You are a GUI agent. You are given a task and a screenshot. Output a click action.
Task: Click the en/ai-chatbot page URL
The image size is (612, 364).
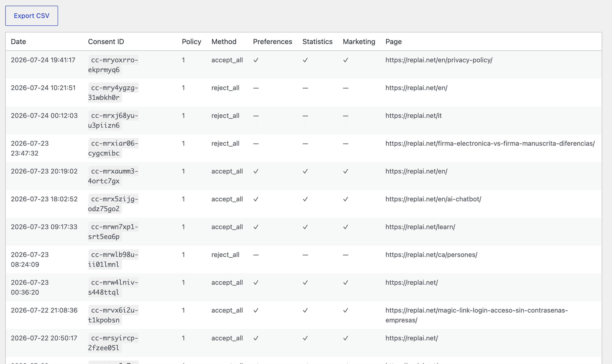[x=433, y=199]
